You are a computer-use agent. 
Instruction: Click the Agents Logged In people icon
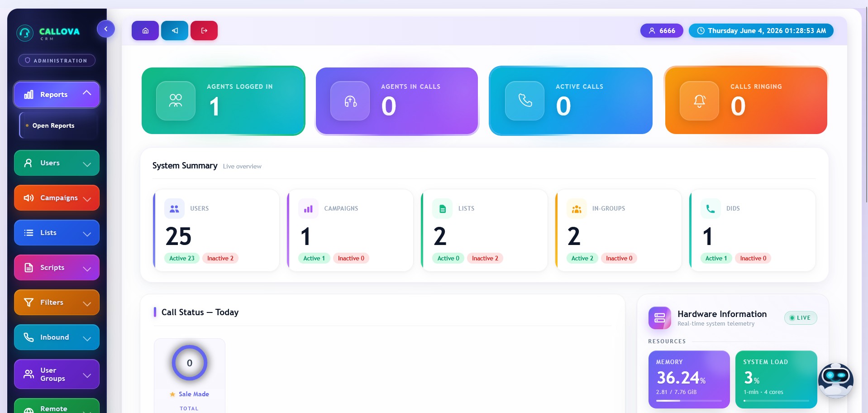point(176,101)
